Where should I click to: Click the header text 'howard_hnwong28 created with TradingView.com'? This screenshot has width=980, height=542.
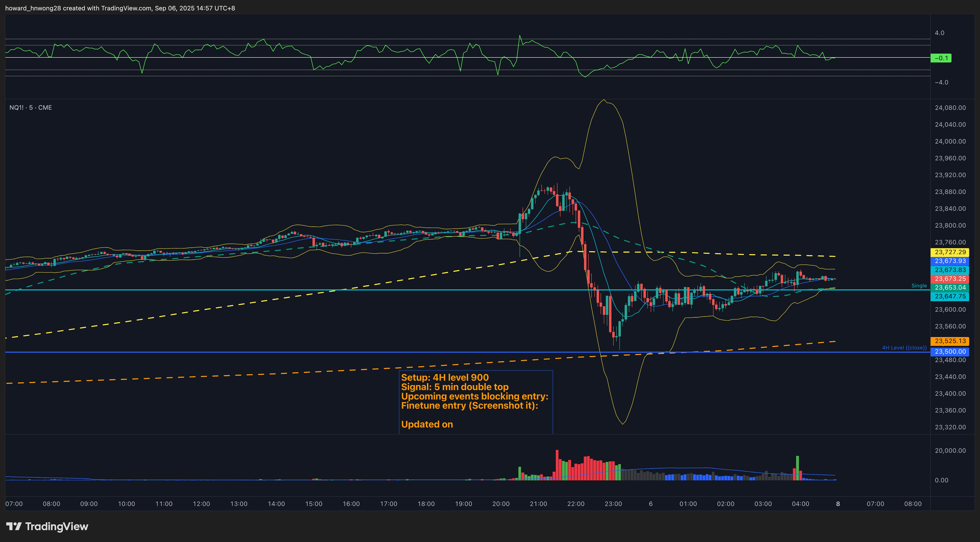[78, 8]
